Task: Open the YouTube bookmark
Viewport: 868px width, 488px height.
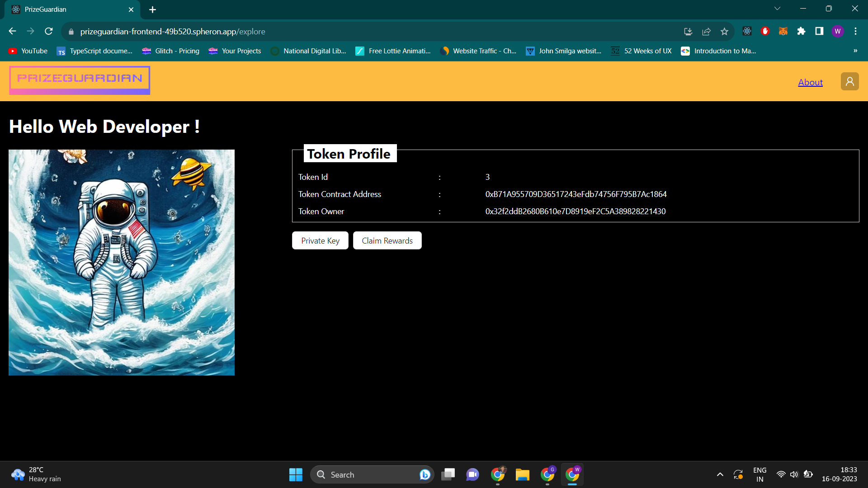Action: 28,51
